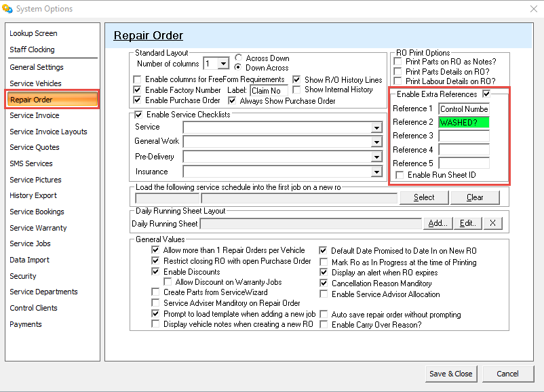Click Save & Close button
The width and height of the screenshot is (544, 392).
point(451,374)
